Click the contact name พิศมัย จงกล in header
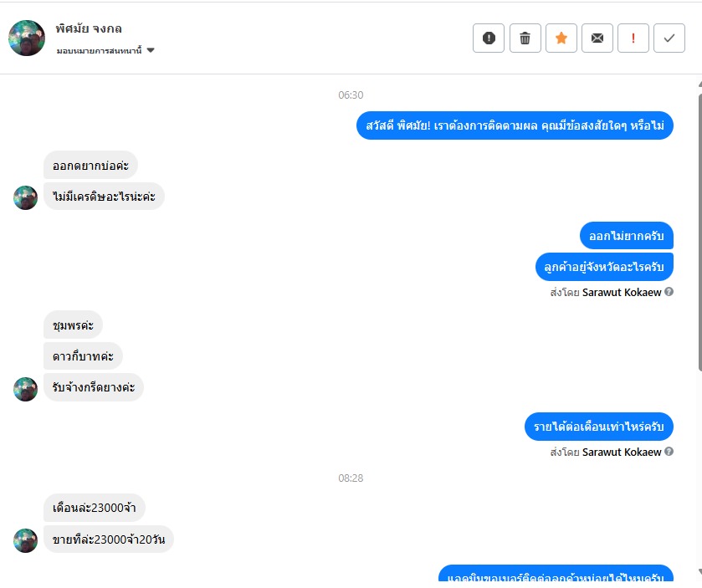Viewport: 702px width, 588px height. pos(89,28)
